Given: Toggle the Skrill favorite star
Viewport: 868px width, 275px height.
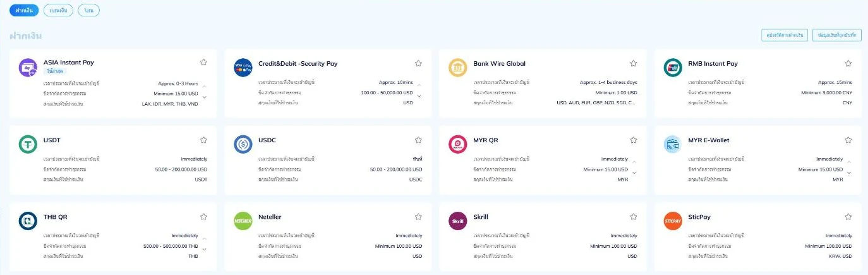Looking at the screenshot, I should (634, 216).
